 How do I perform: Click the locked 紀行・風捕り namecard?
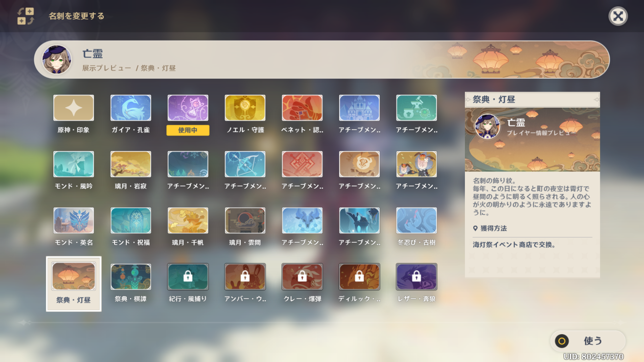[188, 277]
